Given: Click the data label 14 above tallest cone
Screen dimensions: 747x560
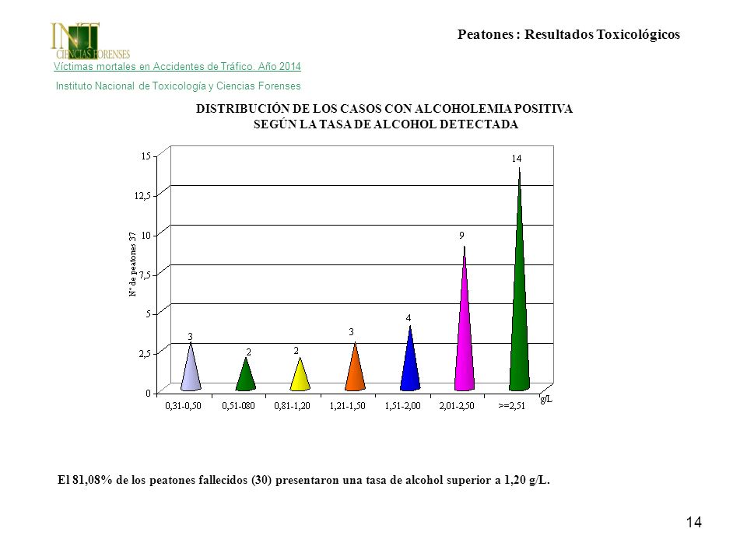Looking at the screenshot, I should point(517,159).
